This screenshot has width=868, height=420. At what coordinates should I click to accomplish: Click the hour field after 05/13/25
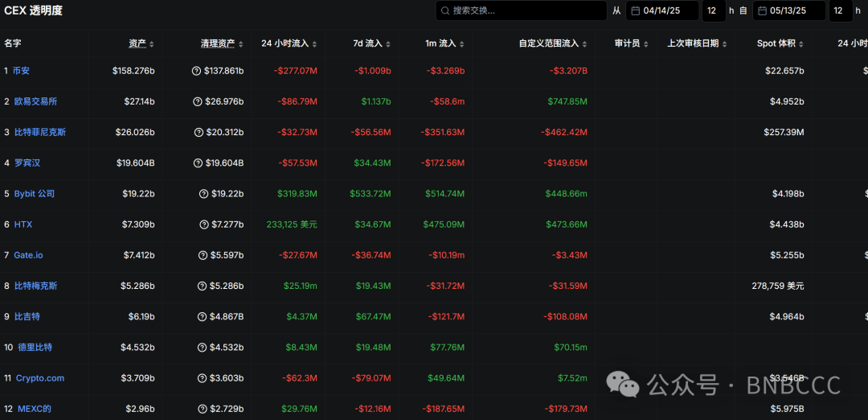coord(841,10)
